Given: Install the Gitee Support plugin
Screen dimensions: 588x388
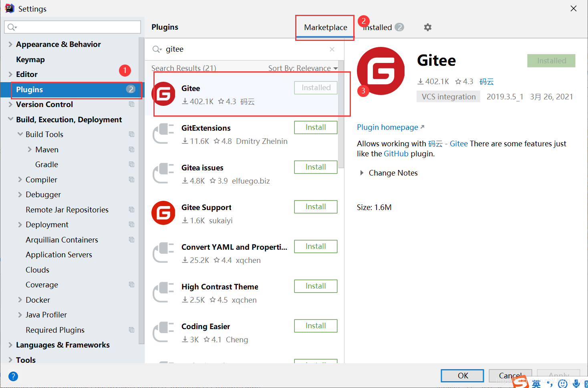Looking at the screenshot, I should [x=316, y=207].
